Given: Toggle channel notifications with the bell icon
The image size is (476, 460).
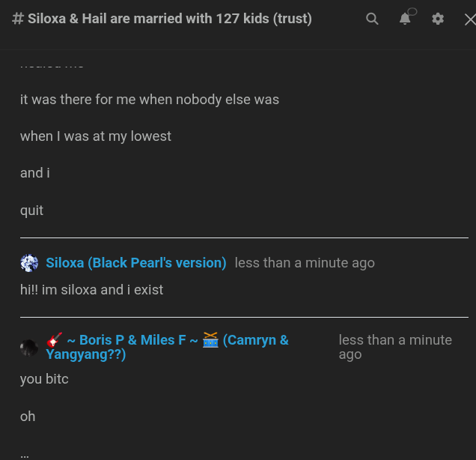Looking at the screenshot, I should 405,19.
